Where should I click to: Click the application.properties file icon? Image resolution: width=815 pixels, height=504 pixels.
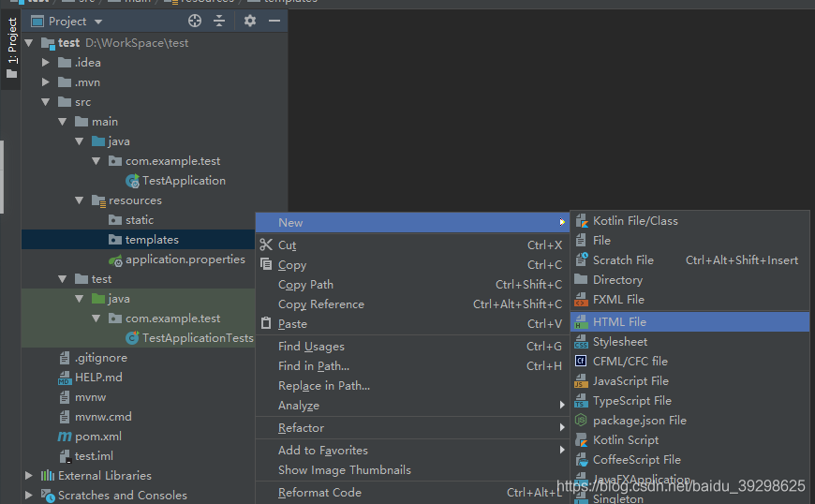(115, 259)
